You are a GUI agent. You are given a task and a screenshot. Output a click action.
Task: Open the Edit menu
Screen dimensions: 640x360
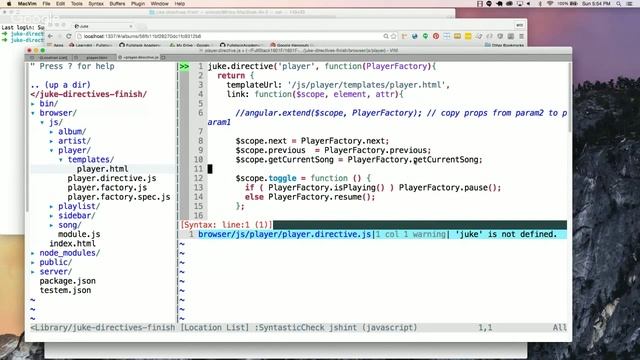(60, 4)
